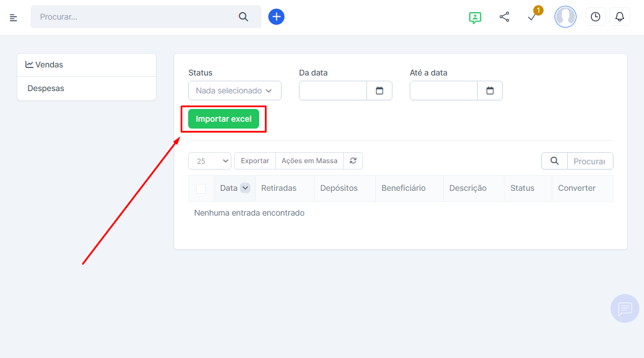This screenshot has height=358, width=644.
Task: Tick the select-all checkbox in table header
Action: coord(201,189)
